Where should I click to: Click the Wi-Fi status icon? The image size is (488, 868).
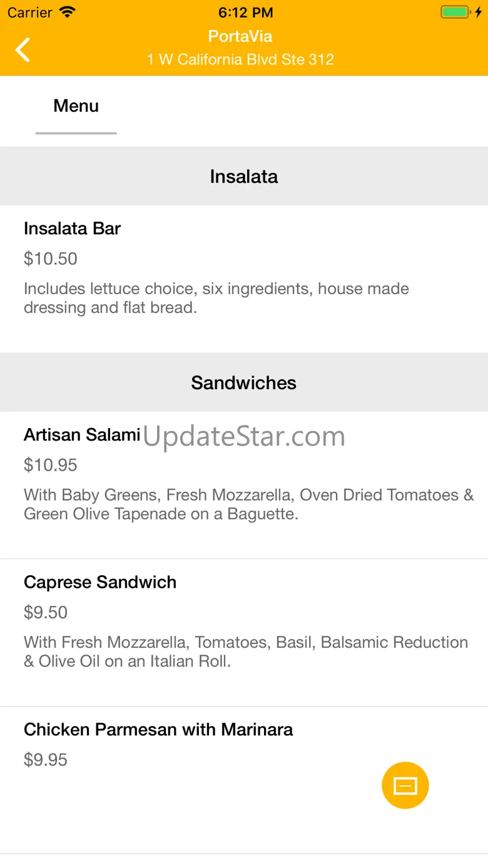pyautogui.click(x=67, y=13)
